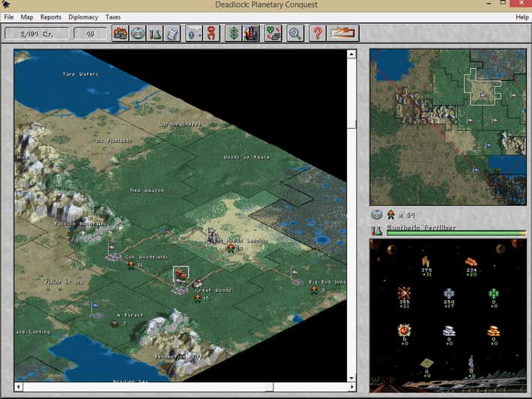
Task: Open the Taxes menu
Action: pyautogui.click(x=113, y=17)
